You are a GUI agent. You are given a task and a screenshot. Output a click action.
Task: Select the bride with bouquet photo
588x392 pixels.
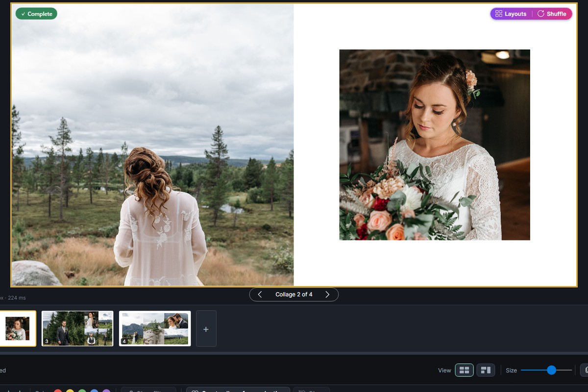[x=435, y=145]
